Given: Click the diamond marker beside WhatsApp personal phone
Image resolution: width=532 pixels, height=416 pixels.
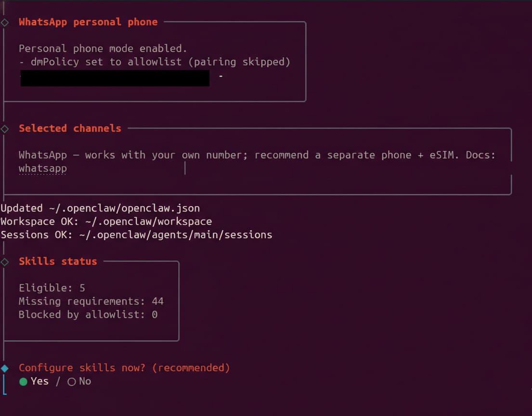Looking at the screenshot, I should [5, 22].
